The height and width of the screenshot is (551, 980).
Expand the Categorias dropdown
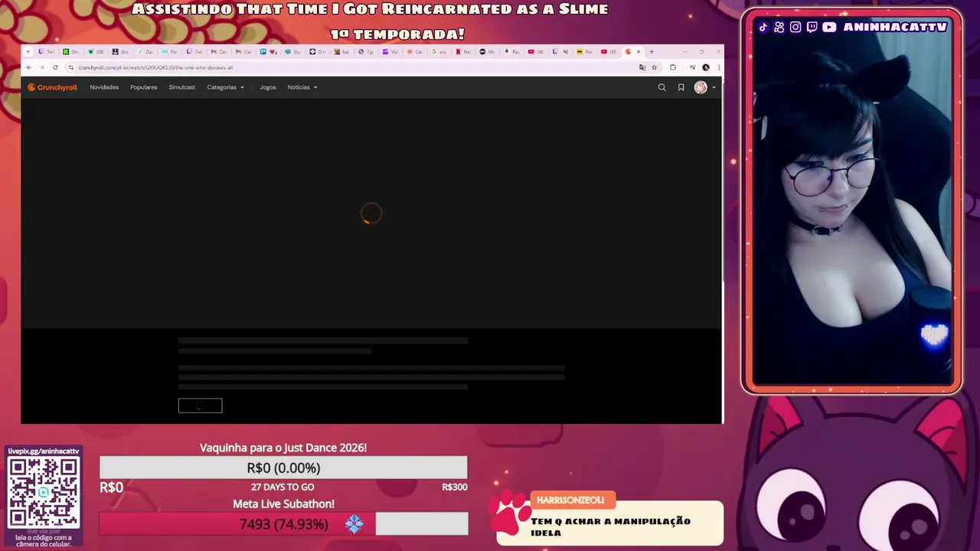pyautogui.click(x=226, y=87)
